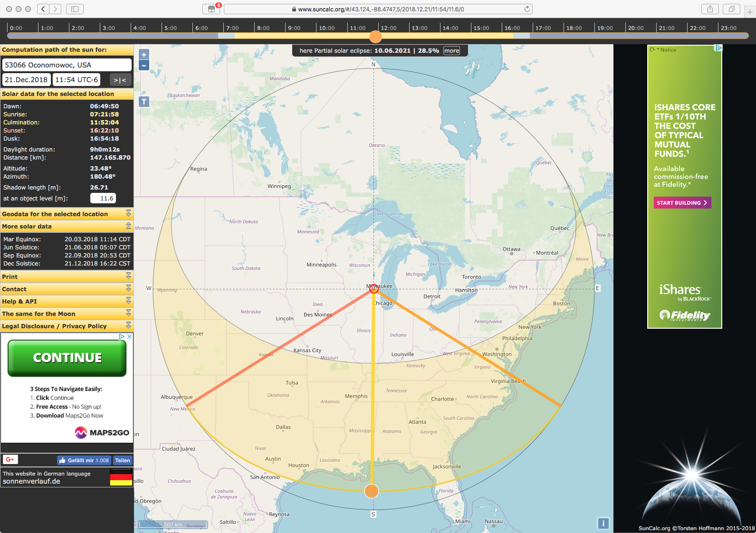
Task: Click the Shadow length value 26.71
Action: coord(99,188)
